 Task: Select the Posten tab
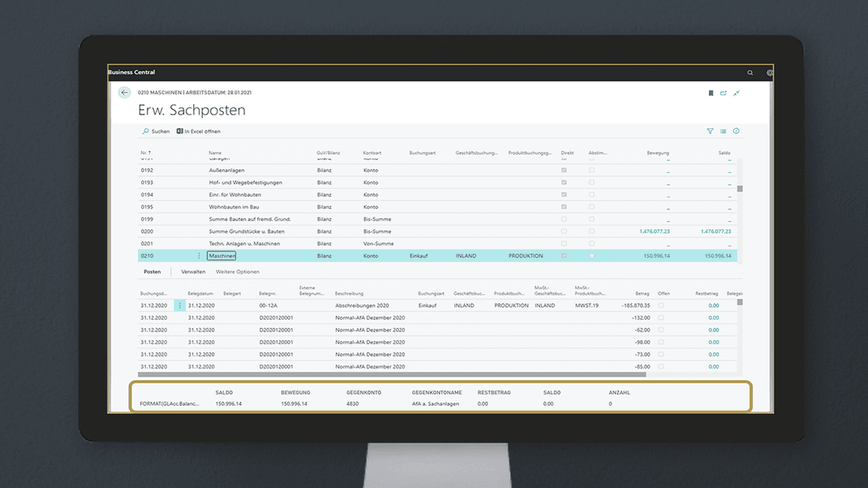click(152, 272)
